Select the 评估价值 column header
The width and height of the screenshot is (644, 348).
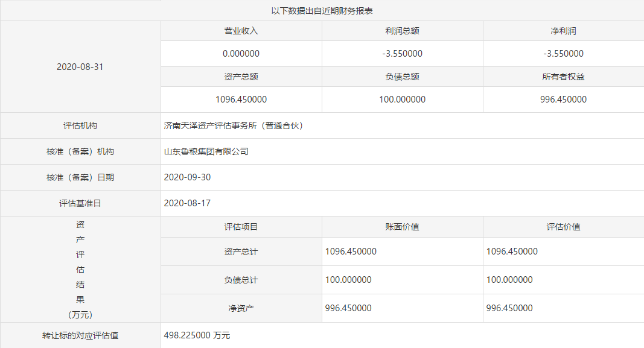(x=563, y=227)
